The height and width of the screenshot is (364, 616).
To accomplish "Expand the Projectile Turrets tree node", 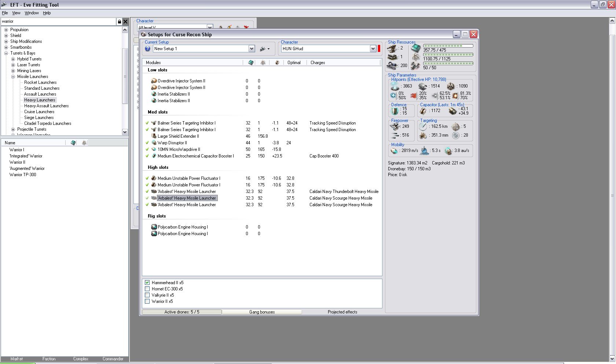I will [x=13, y=129].
